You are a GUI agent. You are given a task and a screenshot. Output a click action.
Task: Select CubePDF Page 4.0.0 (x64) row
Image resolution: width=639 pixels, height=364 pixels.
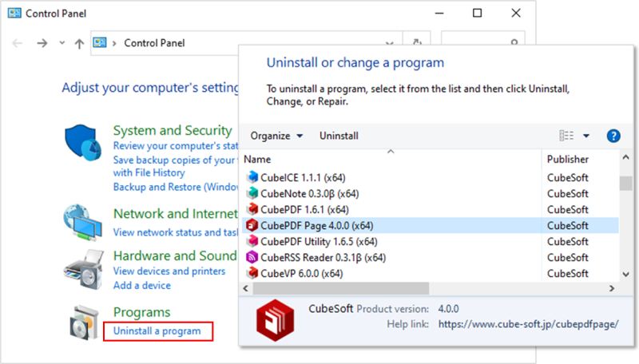(431, 225)
